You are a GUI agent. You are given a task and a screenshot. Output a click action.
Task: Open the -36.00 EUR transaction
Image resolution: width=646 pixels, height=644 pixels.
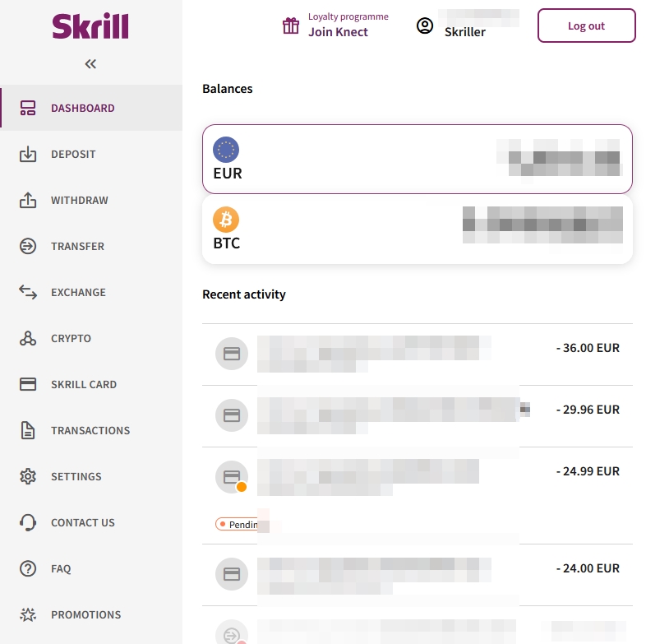tap(418, 354)
